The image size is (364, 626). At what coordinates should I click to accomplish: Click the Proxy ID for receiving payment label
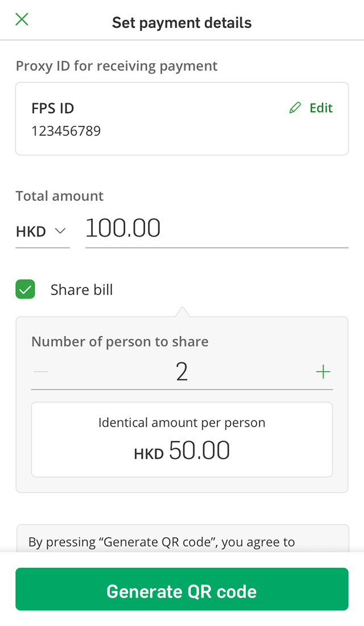(117, 66)
